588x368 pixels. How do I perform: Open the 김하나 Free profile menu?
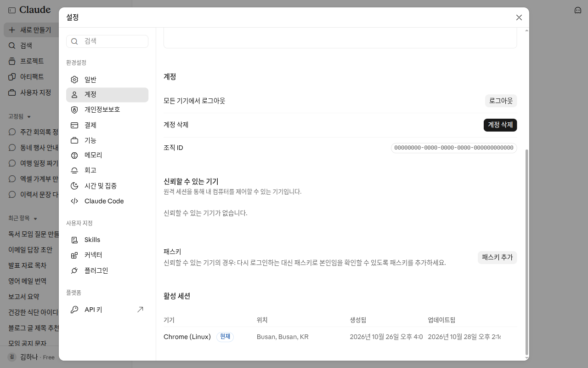[x=31, y=357]
